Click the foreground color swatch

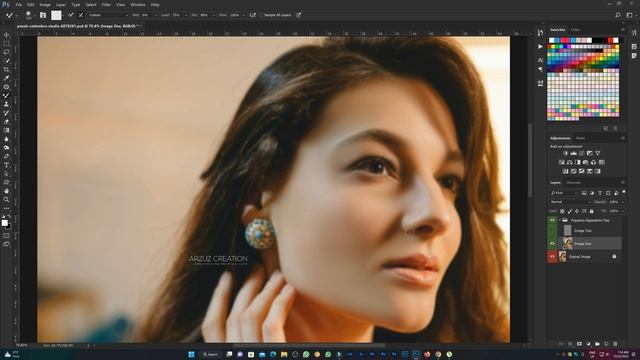4,223
